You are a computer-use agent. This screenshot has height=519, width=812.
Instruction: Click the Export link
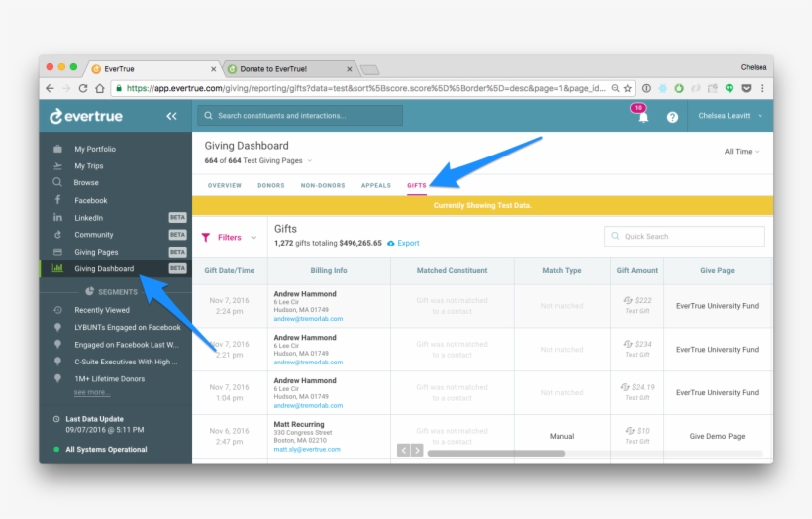point(408,243)
